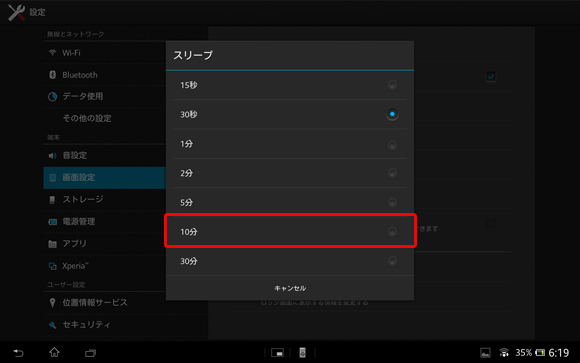
Task: Select the 5分 sleep radio button
Action: (x=392, y=202)
